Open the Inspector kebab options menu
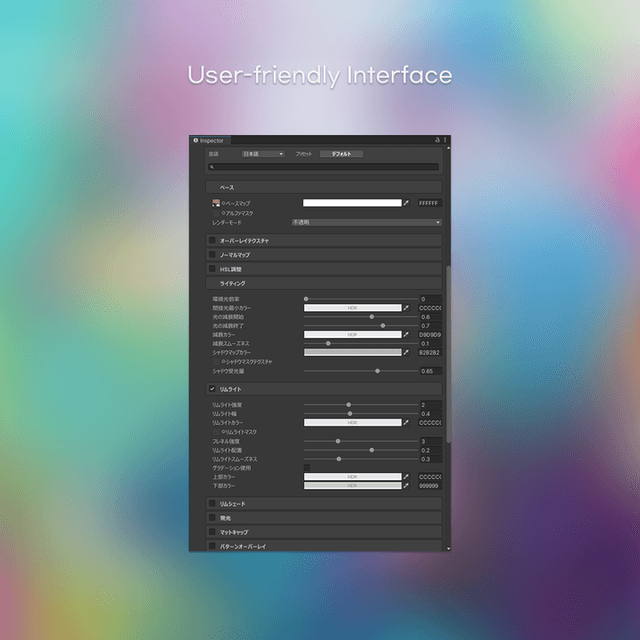The width and height of the screenshot is (640, 640). pyautogui.click(x=445, y=141)
